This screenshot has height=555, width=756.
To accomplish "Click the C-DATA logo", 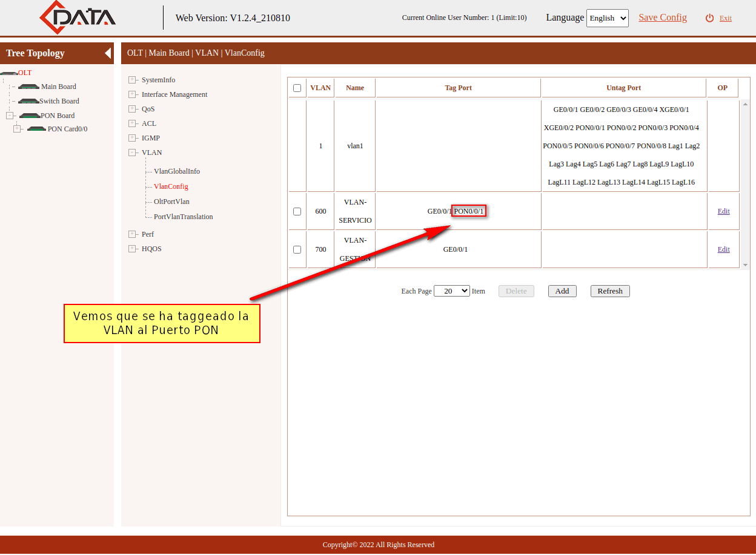I will [x=78, y=18].
